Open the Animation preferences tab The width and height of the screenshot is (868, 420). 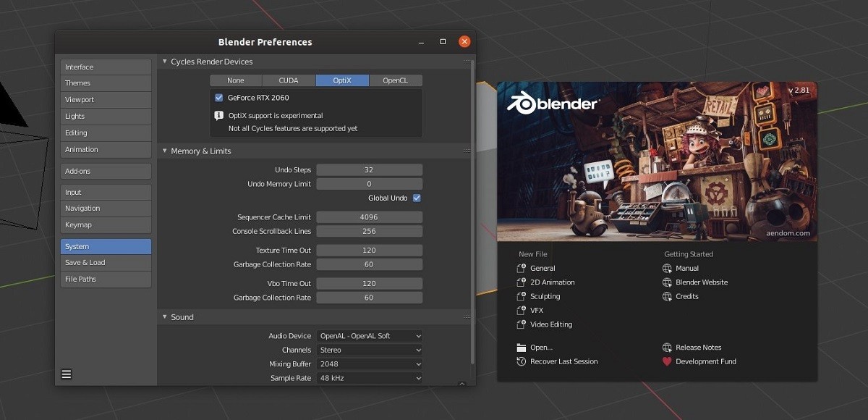click(x=106, y=150)
